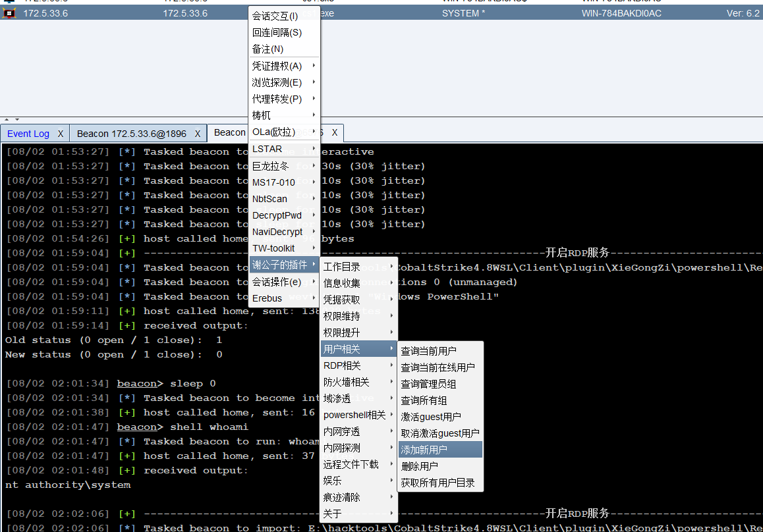Open the 梼杌 plugin submenu
The height and width of the screenshot is (532, 763).
tap(284, 115)
